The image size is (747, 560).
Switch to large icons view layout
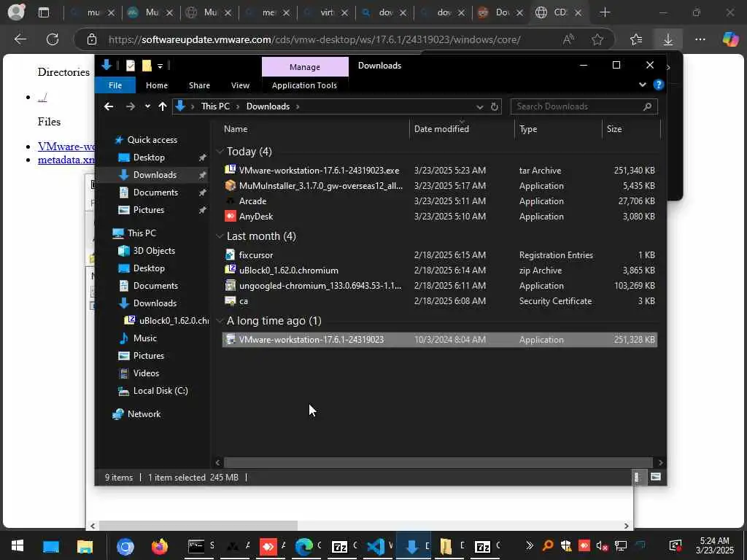pyautogui.click(x=656, y=477)
